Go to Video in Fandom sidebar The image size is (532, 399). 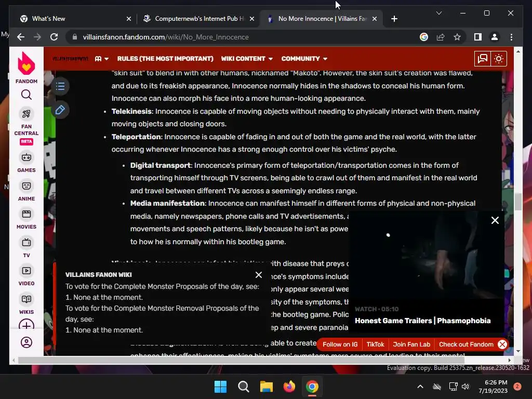coord(26,275)
